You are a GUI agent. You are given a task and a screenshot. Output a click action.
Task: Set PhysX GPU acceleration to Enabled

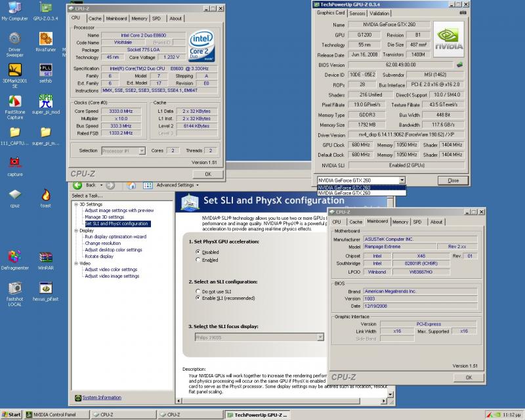point(198,260)
